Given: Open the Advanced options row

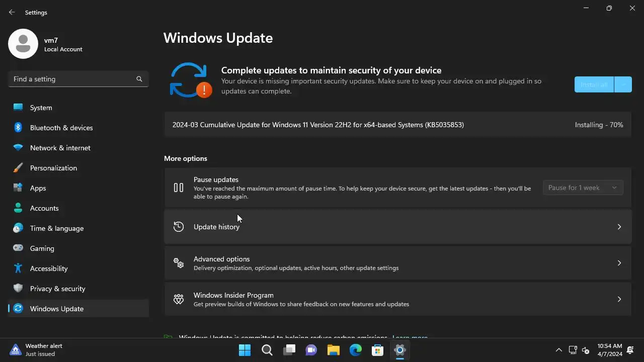Looking at the screenshot, I should (x=397, y=263).
